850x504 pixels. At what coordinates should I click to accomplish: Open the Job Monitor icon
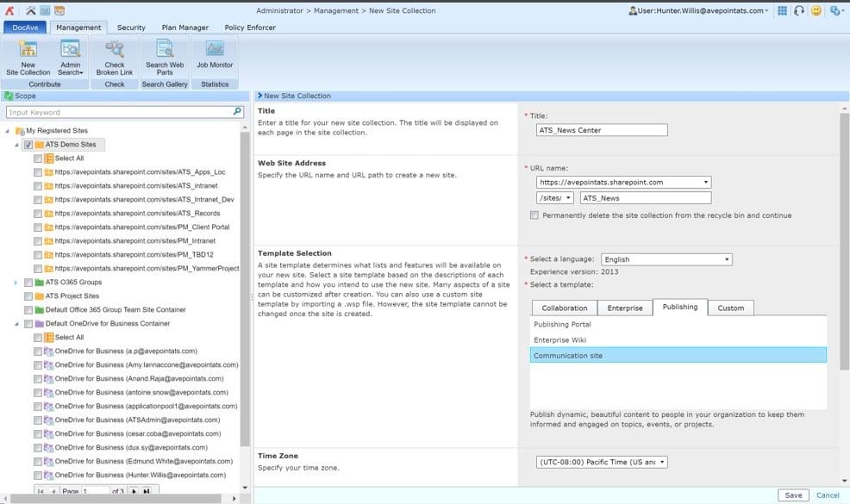215,49
